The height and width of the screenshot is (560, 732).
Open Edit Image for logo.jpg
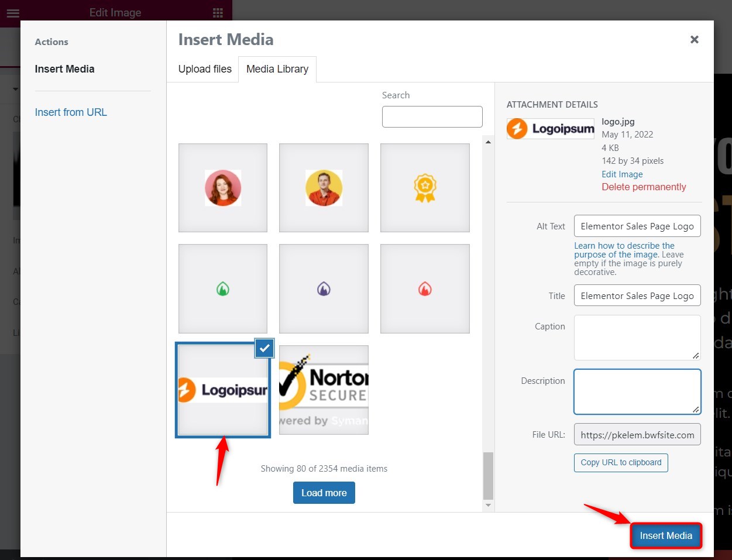(x=621, y=174)
